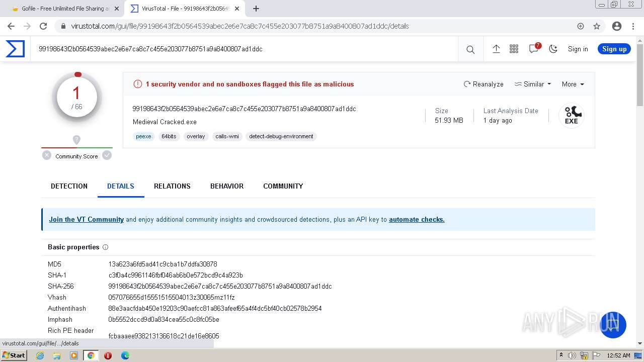This screenshot has height=362, width=644.
Task: Expand the More dropdown
Action: point(573,84)
